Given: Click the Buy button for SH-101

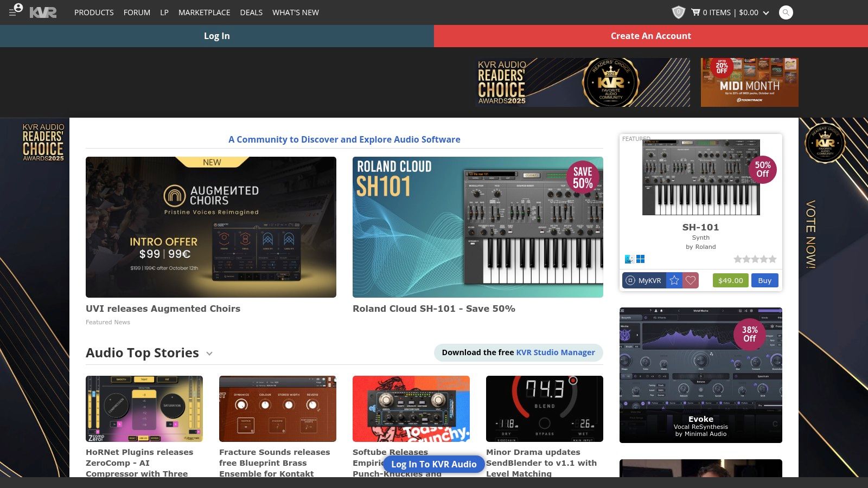Looking at the screenshot, I should (x=765, y=280).
